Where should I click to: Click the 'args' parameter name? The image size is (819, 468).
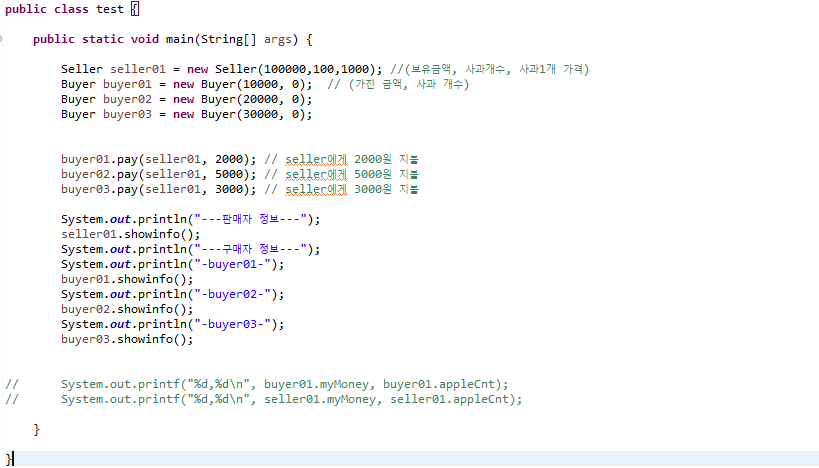277,40
